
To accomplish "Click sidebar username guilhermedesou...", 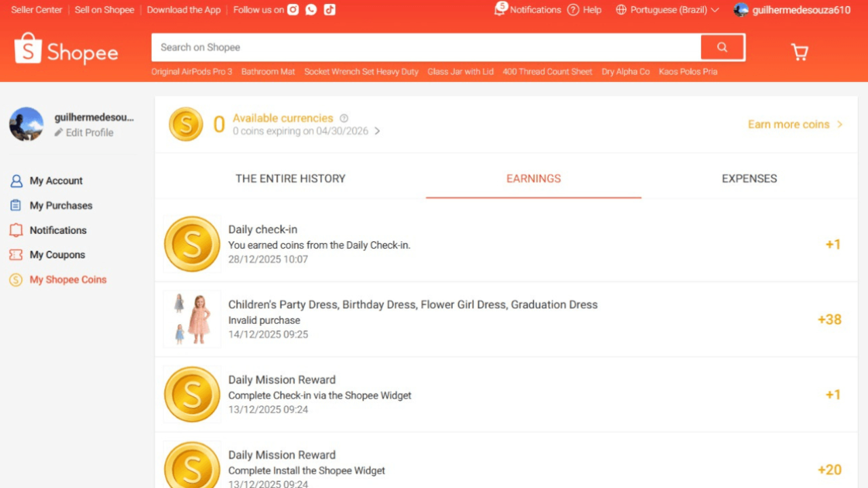I will (x=94, y=117).
